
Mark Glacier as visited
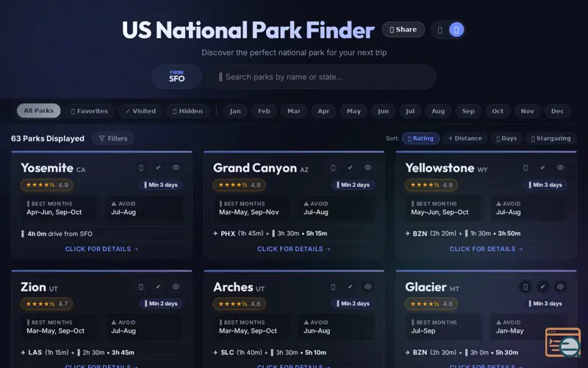point(542,287)
